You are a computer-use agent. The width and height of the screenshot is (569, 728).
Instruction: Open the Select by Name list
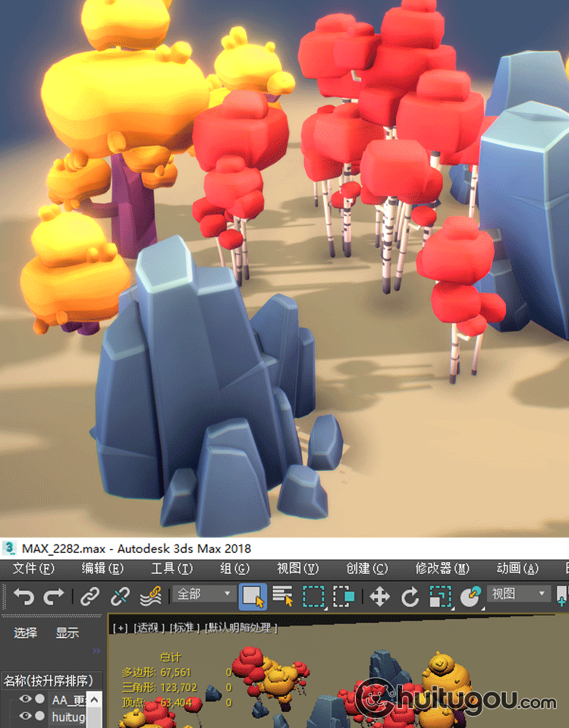coord(283,596)
